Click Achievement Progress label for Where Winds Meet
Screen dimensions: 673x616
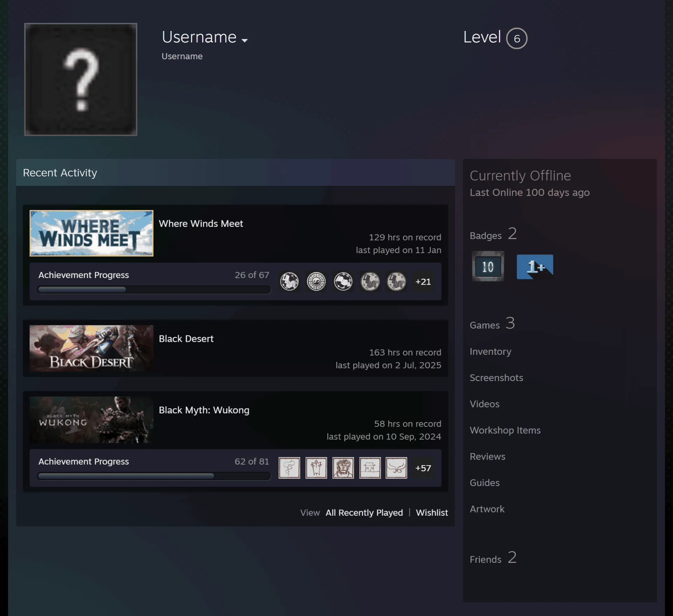tap(84, 275)
